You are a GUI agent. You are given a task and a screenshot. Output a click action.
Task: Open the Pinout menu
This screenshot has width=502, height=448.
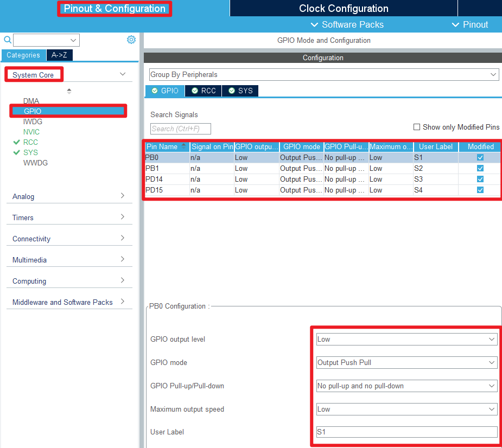[469, 24]
